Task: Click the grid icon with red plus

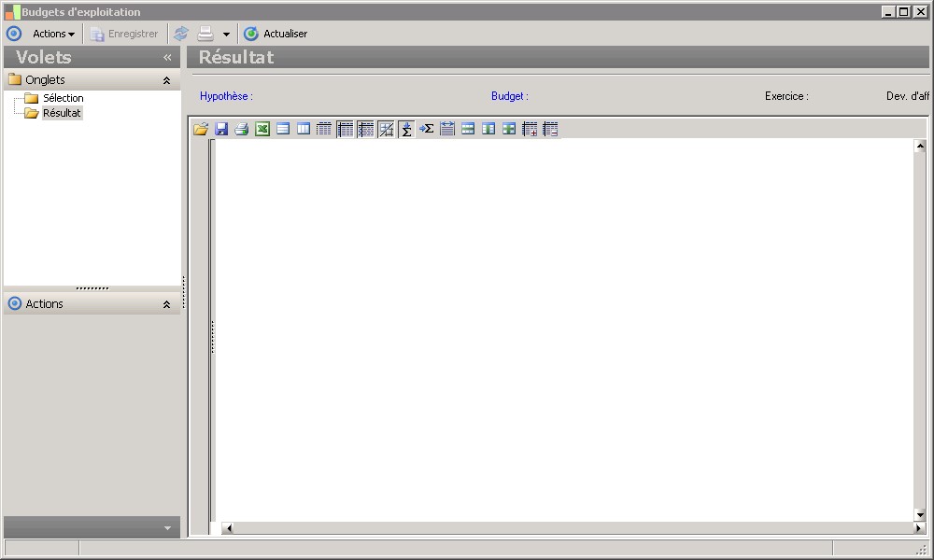Action: (x=530, y=129)
